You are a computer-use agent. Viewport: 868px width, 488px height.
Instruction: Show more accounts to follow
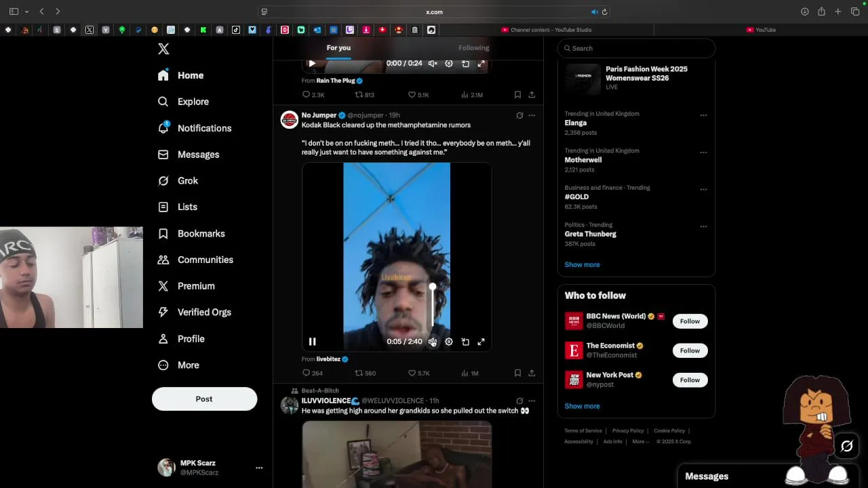click(x=582, y=406)
